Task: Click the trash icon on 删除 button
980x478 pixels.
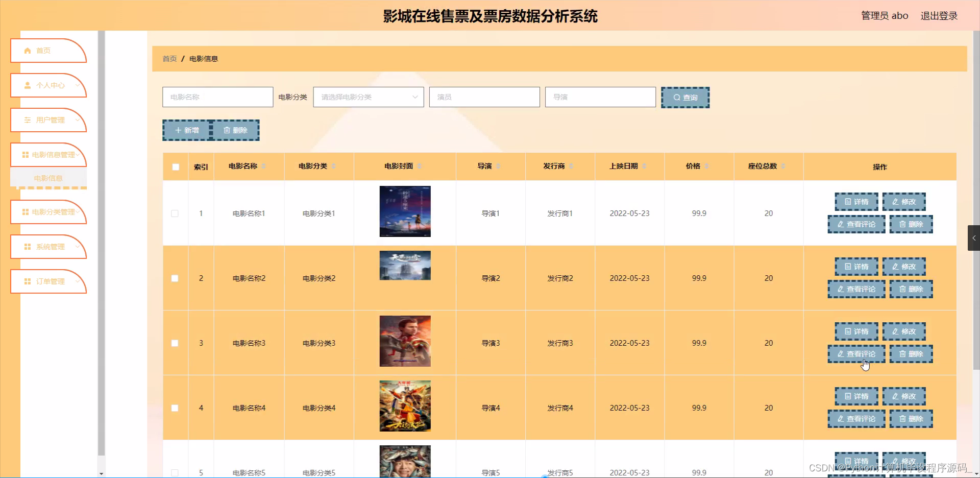Action: [226, 130]
